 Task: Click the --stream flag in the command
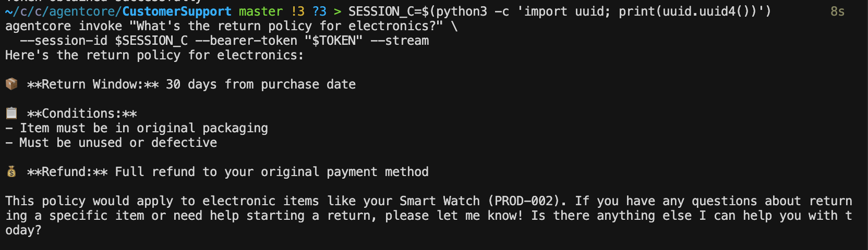tap(400, 41)
